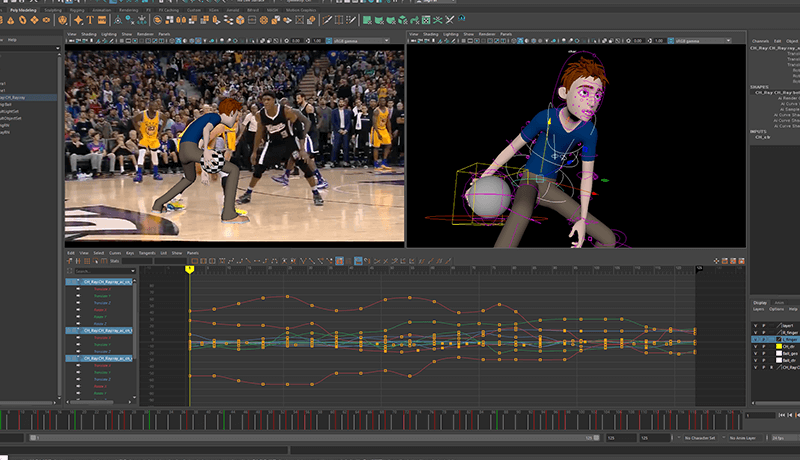Open the Motion Graphics shelf tab
Viewport: 800px width, 460px height.
pyautogui.click(x=301, y=10)
